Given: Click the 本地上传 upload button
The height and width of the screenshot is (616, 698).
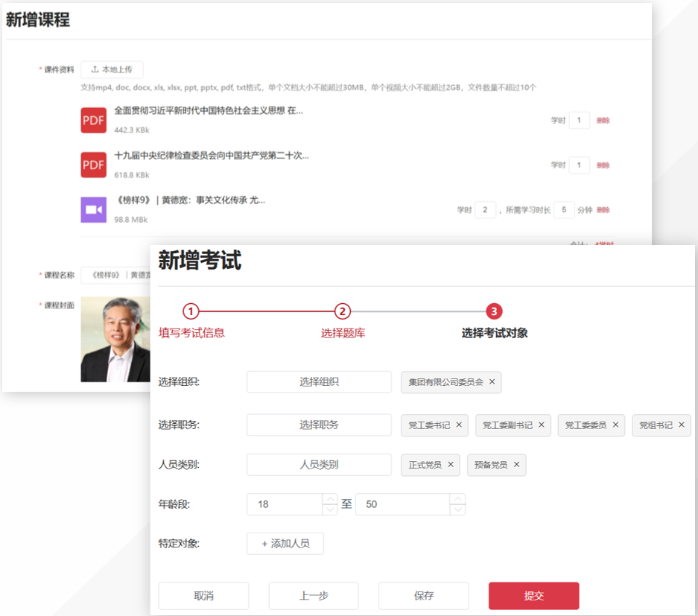Looking at the screenshot, I should tap(112, 69).
